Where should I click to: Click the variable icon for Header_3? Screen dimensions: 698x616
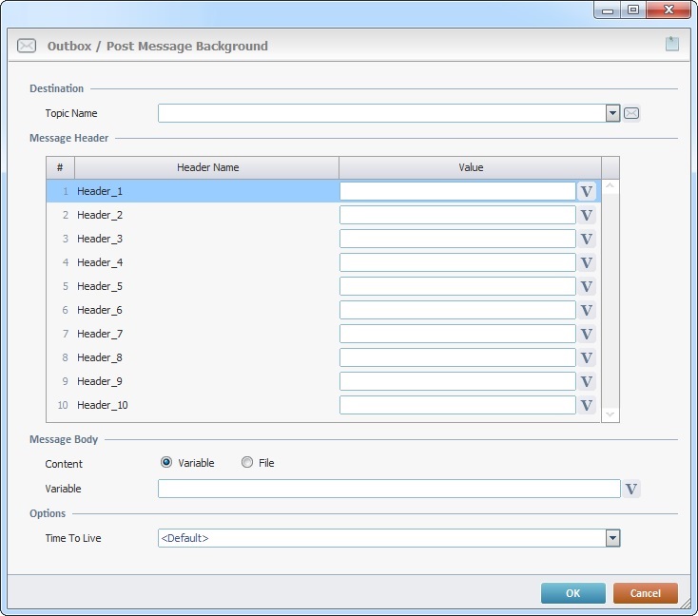point(587,239)
